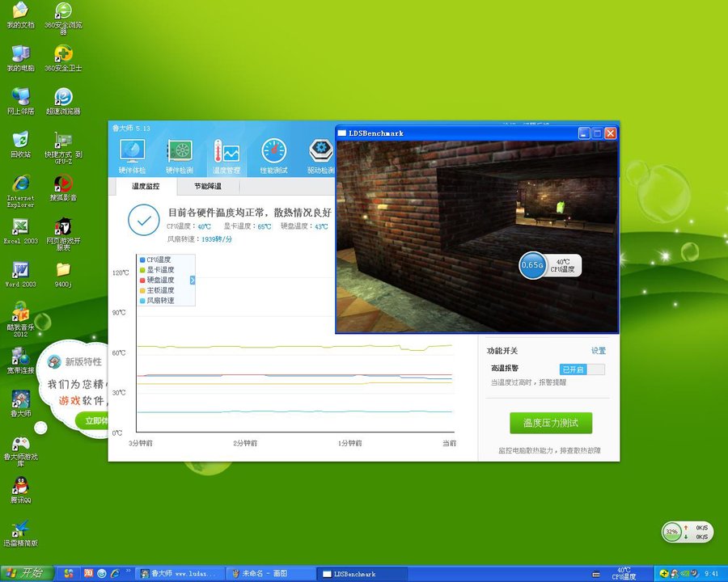728x582 pixels.
Task: Toggle 风扇转速 series in chart legend
Action: tap(159, 301)
